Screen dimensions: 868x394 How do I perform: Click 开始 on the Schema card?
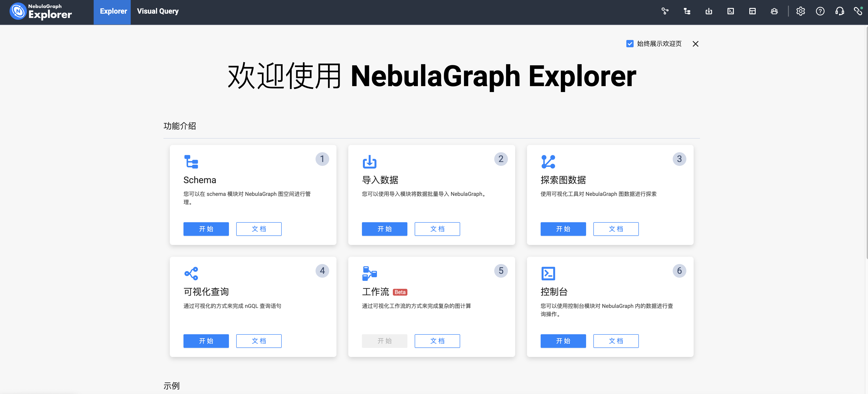tap(206, 229)
